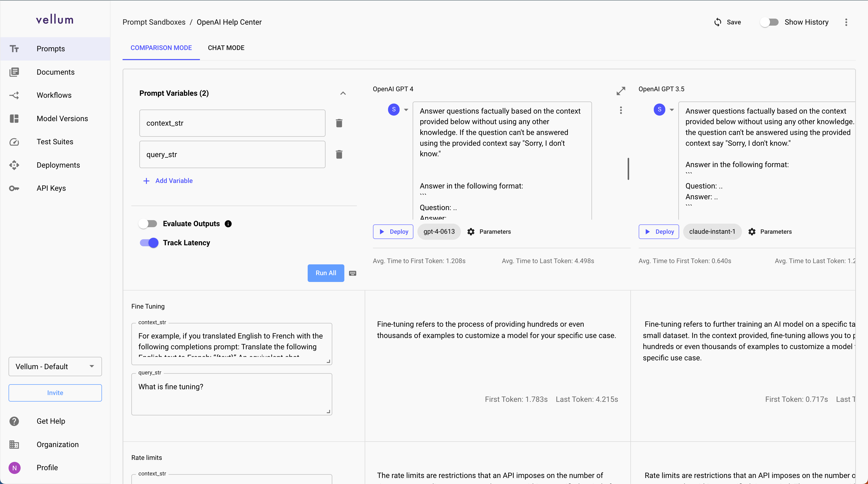Open Workflows in the sidebar

click(54, 95)
